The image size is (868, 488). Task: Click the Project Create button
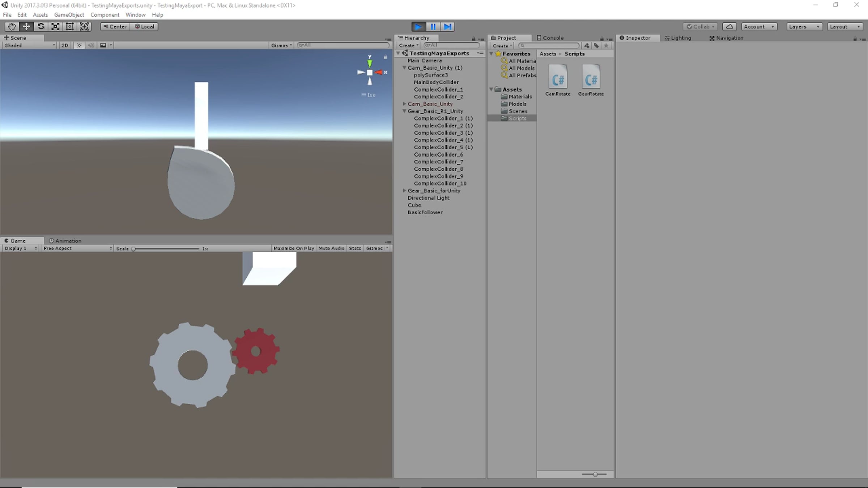point(502,46)
